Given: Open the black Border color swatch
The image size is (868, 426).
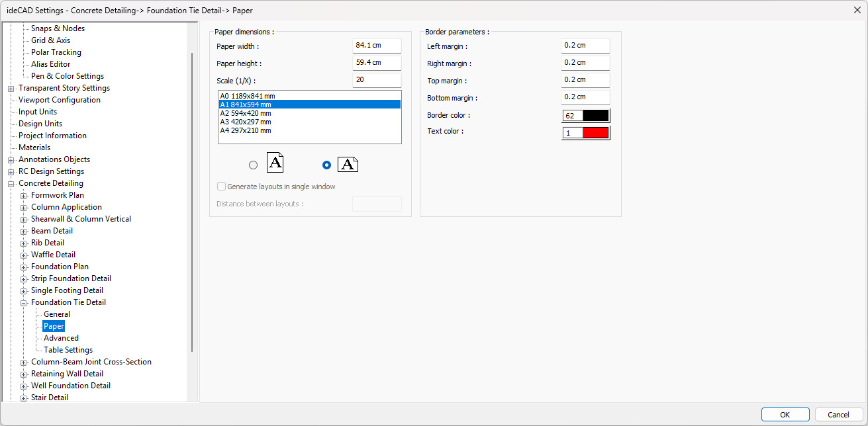Looking at the screenshot, I should (595, 116).
